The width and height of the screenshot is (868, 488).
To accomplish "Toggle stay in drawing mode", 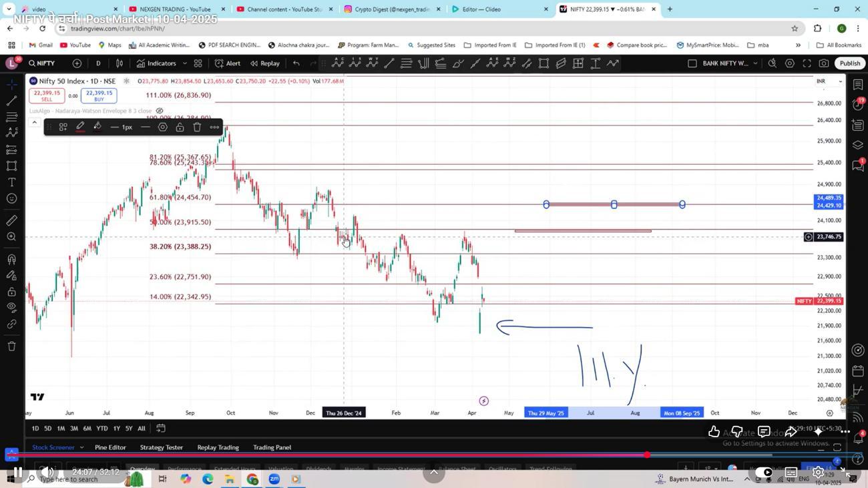I will [11, 275].
